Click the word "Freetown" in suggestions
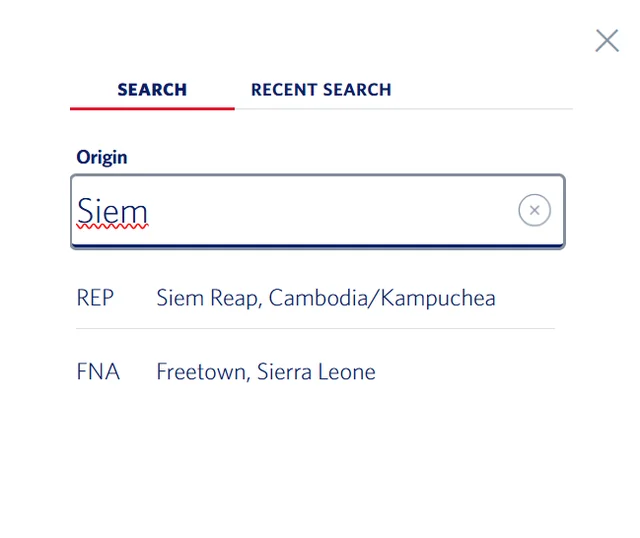This screenshot has height=538, width=640. point(202,372)
